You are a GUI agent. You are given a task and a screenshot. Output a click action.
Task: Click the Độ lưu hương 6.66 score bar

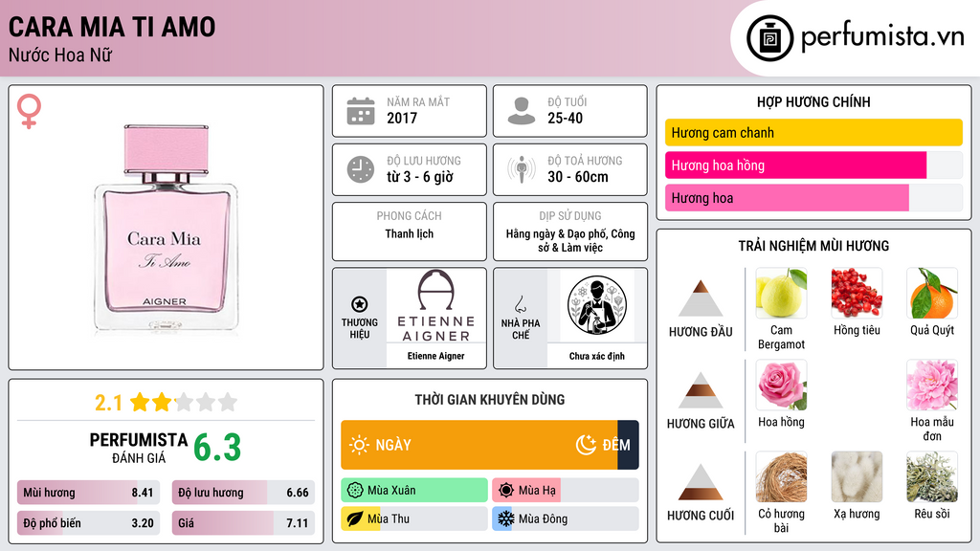click(243, 493)
